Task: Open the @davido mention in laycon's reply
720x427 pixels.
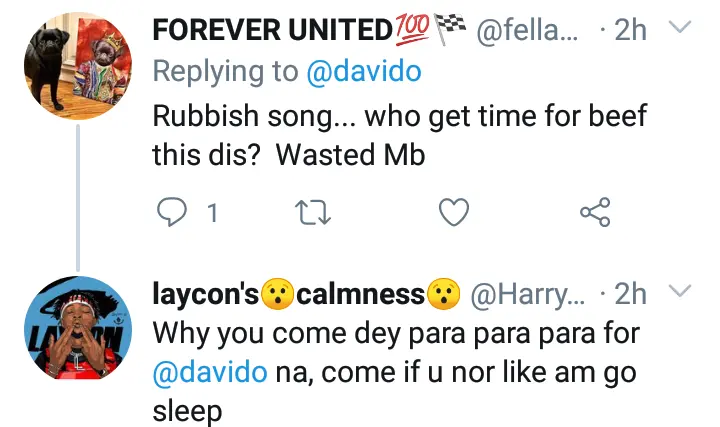Action: click(x=209, y=372)
